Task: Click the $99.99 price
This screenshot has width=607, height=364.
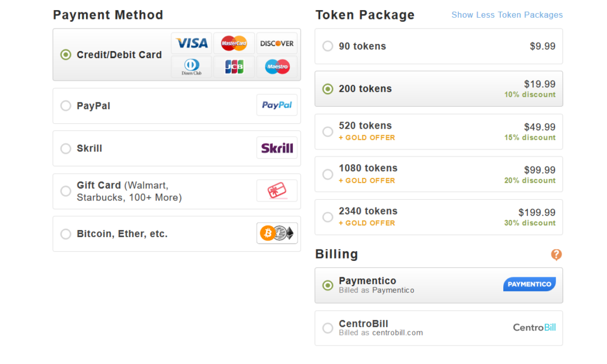Action: point(539,170)
